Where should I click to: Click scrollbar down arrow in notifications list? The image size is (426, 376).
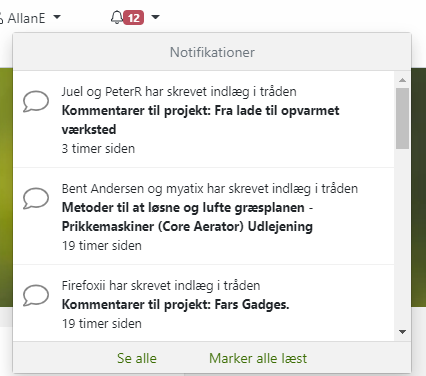[x=403, y=332]
